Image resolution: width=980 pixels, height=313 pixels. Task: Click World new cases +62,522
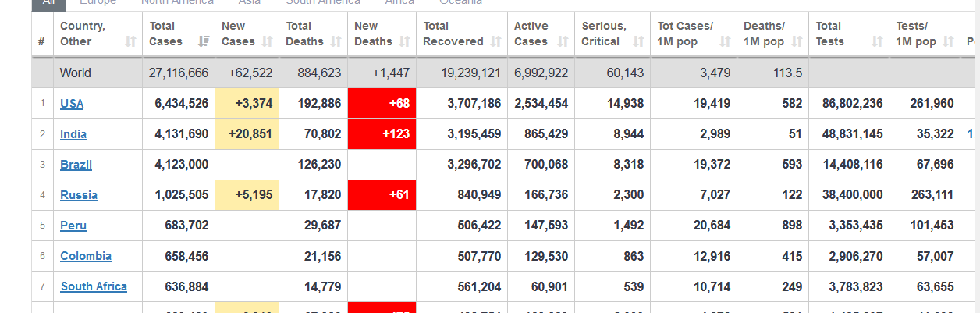point(250,73)
